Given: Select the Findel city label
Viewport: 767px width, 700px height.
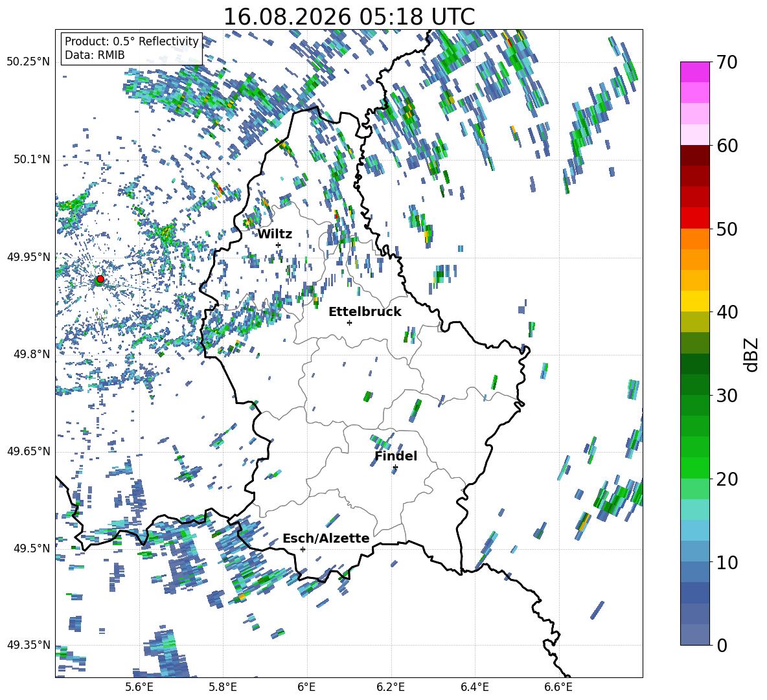Looking at the screenshot, I should click(396, 456).
